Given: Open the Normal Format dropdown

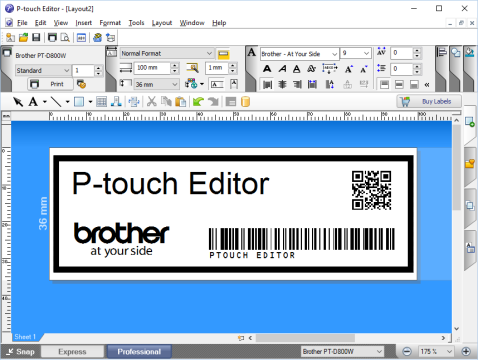Looking at the screenshot, I should [x=167, y=53].
